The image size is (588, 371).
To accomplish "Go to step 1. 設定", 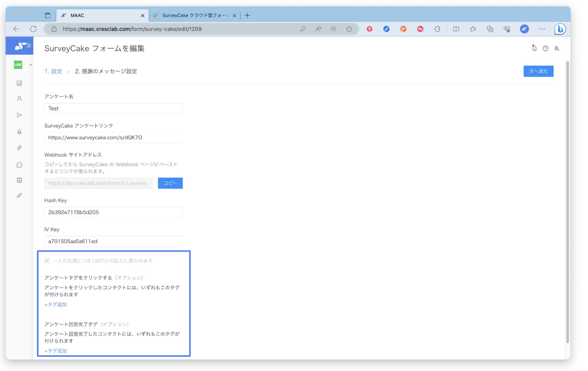I will (x=53, y=71).
